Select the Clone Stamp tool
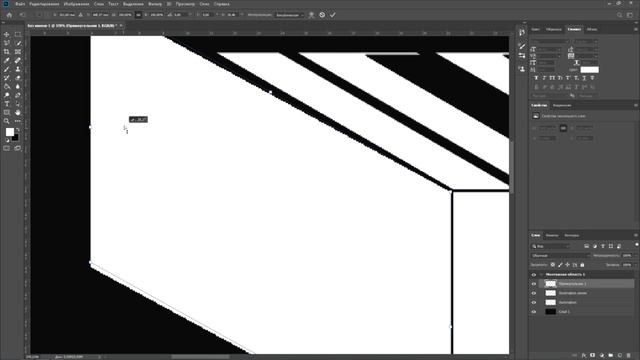Viewport: 640px width, 360px height. (x=18, y=69)
